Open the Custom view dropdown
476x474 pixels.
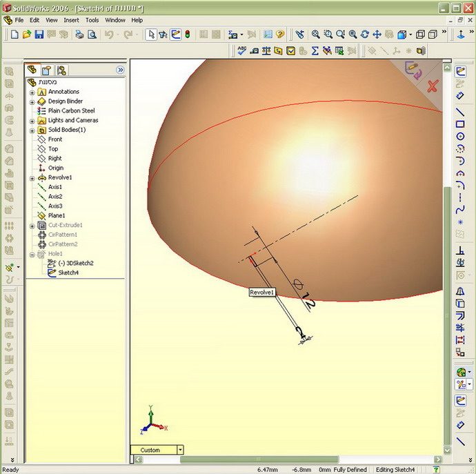click(x=180, y=450)
